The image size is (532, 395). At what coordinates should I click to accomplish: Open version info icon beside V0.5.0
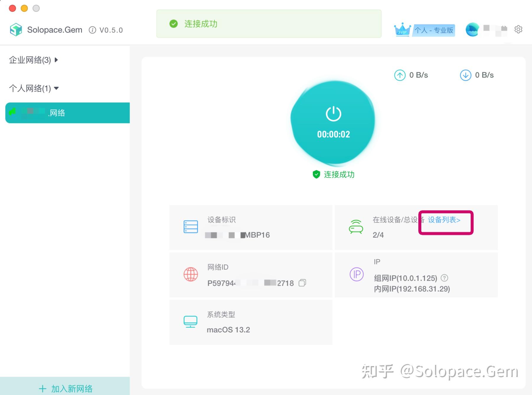tap(92, 30)
